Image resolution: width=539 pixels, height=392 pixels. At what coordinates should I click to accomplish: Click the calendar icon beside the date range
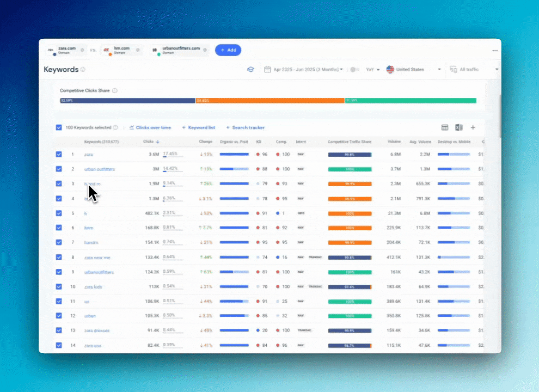pos(267,70)
